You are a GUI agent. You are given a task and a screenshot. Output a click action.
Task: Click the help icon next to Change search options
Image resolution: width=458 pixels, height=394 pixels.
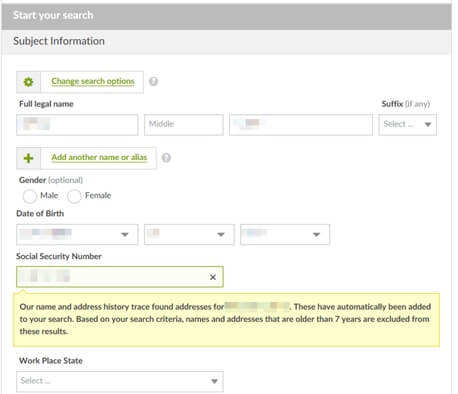(x=153, y=81)
